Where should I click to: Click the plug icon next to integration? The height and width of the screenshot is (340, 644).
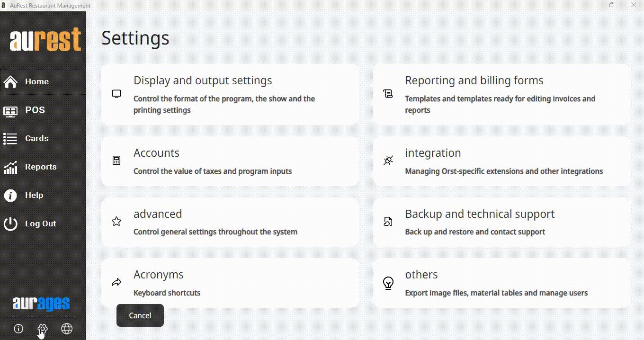(x=388, y=161)
